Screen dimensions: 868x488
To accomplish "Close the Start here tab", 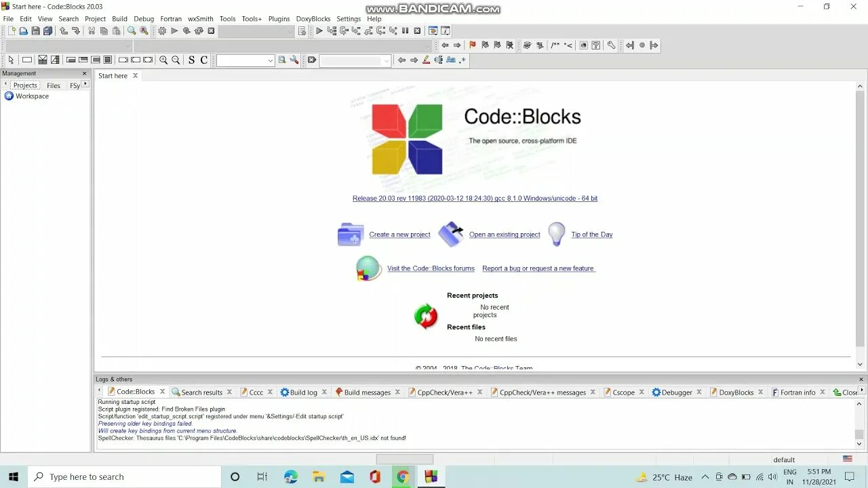I will tap(135, 75).
